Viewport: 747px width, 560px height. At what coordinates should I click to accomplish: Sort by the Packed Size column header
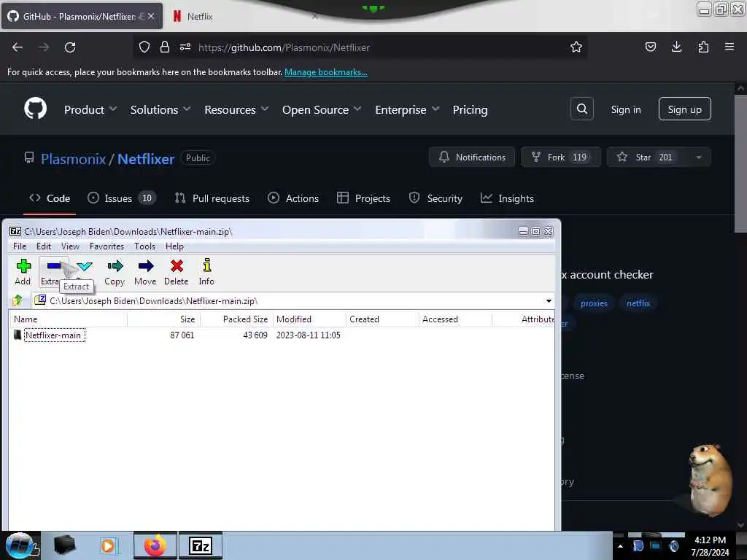click(237, 319)
